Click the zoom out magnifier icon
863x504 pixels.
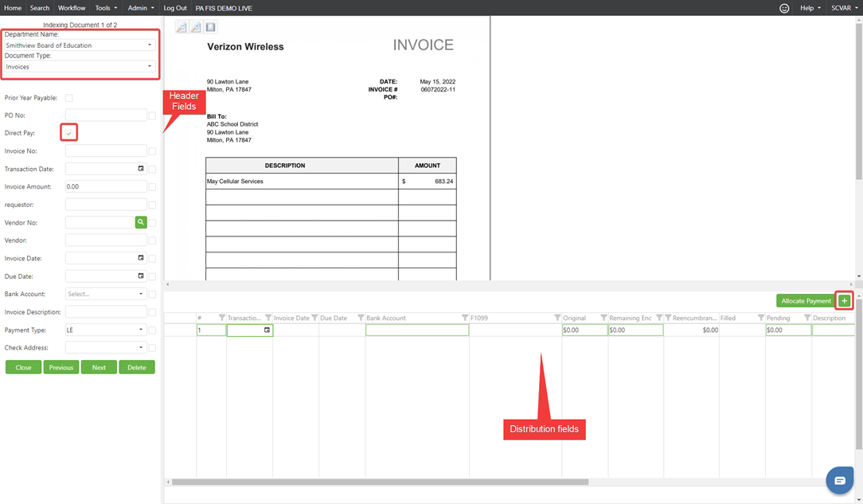pos(182,27)
